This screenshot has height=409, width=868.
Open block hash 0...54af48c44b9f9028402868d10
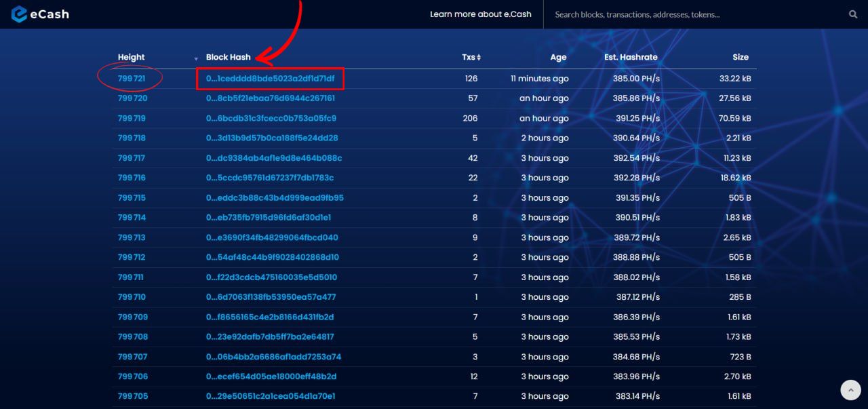[272, 257]
